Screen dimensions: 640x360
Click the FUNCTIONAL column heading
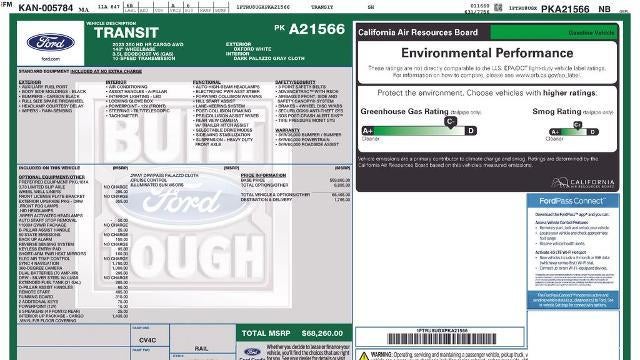[x=207, y=82]
